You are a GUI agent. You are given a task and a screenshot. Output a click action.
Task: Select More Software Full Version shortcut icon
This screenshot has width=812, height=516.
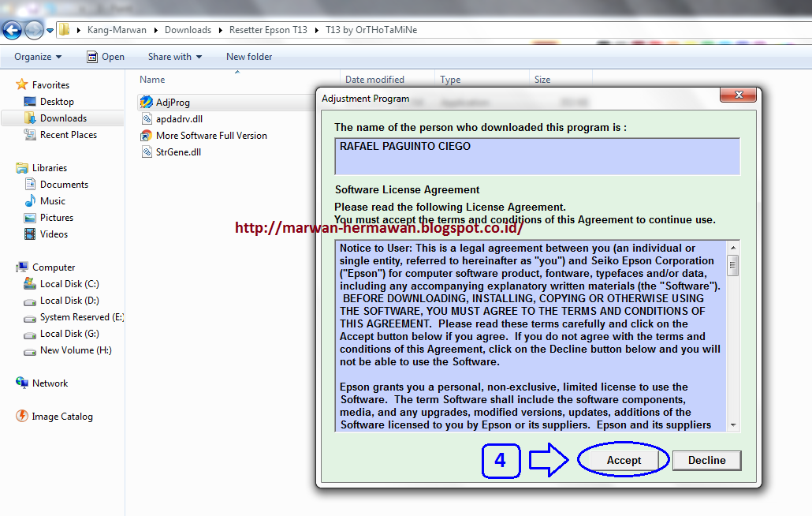point(147,136)
